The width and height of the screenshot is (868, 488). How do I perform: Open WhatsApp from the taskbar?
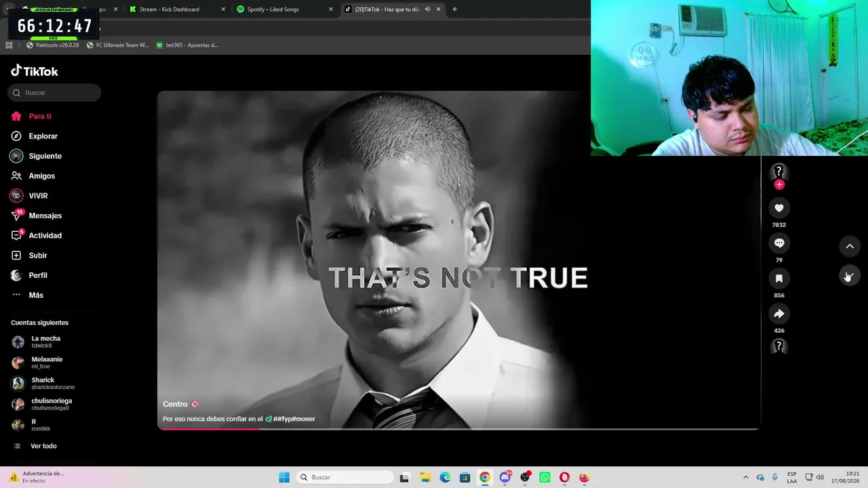pyautogui.click(x=545, y=477)
